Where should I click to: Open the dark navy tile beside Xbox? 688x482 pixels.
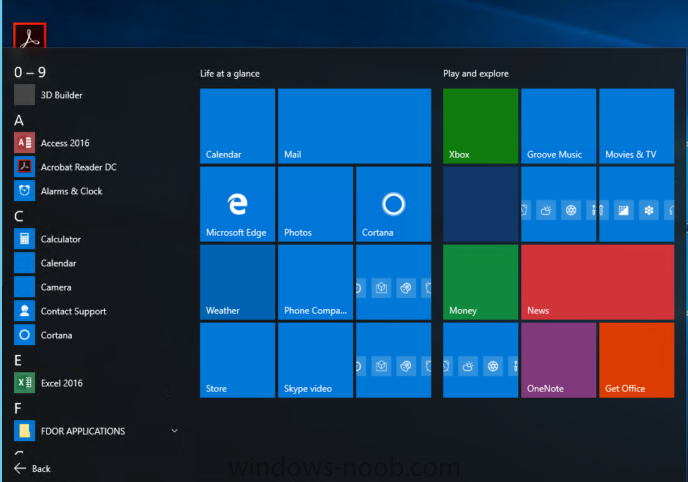click(x=480, y=204)
